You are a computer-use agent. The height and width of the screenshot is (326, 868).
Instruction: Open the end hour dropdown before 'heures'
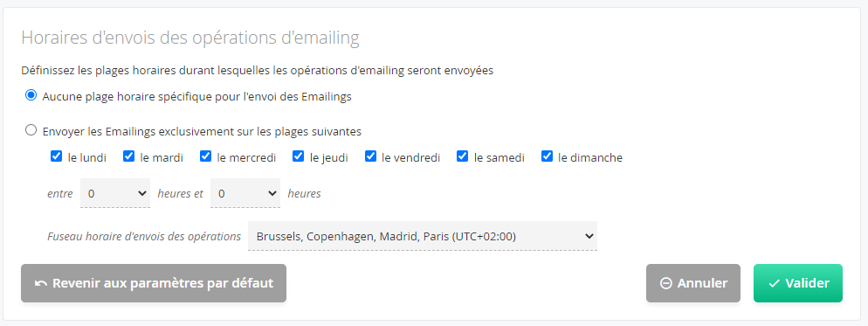click(x=245, y=193)
